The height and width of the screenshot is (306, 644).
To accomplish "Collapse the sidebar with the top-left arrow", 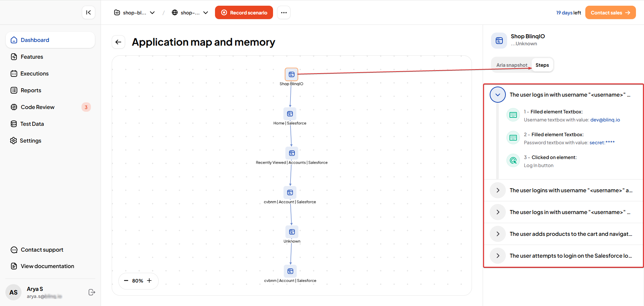I will (x=88, y=12).
